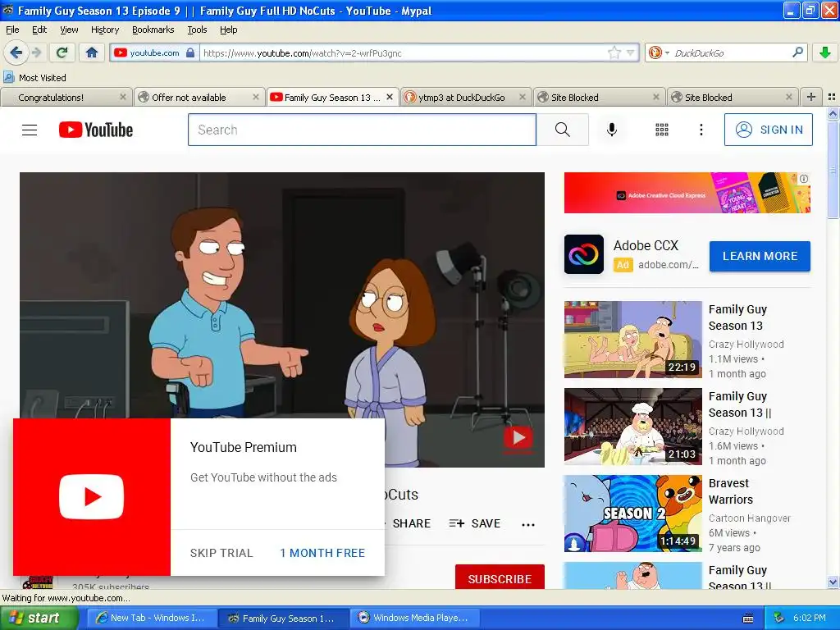Click the Adobe Creative Cloud Express banner
Viewport: 840px width, 630px height.
tap(687, 193)
